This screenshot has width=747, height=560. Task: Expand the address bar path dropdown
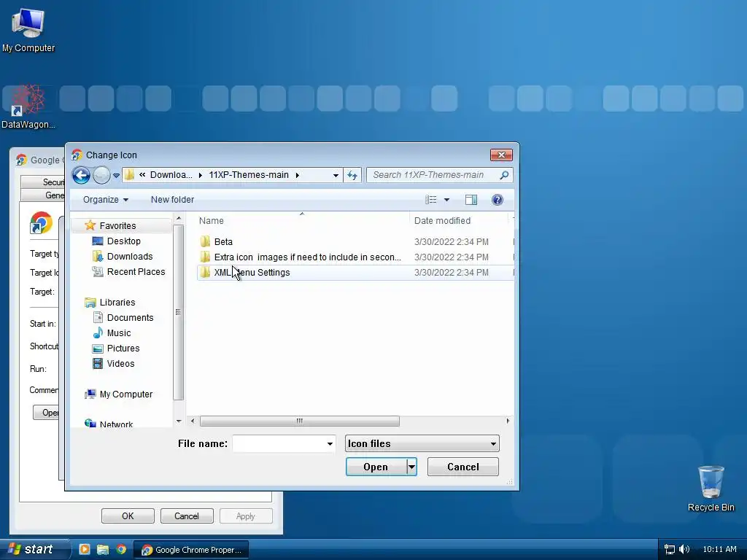[x=336, y=175]
